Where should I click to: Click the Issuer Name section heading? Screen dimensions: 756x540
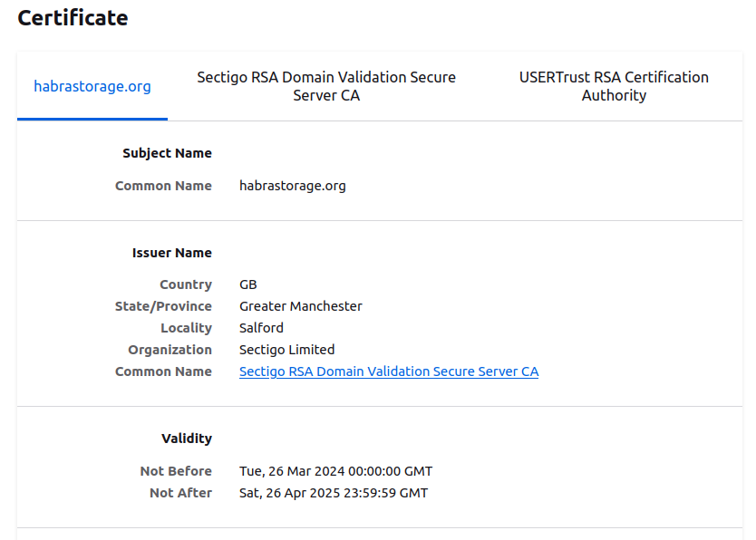pyautogui.click(x=171, y=253)
